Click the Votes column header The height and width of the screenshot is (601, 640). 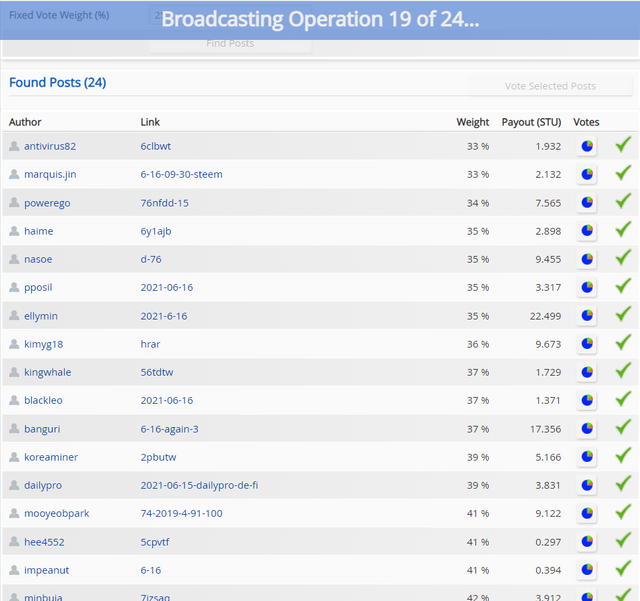point(586,122)
